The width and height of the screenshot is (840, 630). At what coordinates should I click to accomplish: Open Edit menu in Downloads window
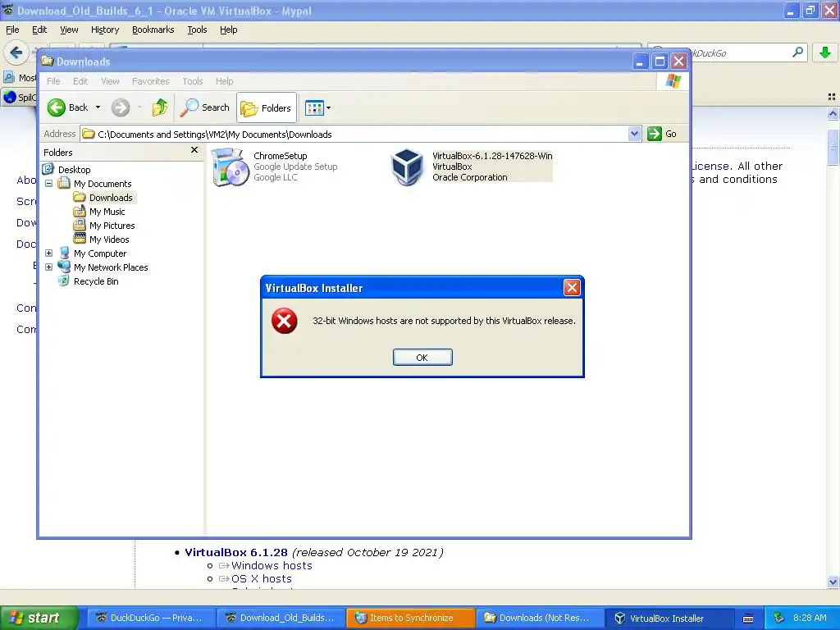pyautogui.click(x=80, y=81)
